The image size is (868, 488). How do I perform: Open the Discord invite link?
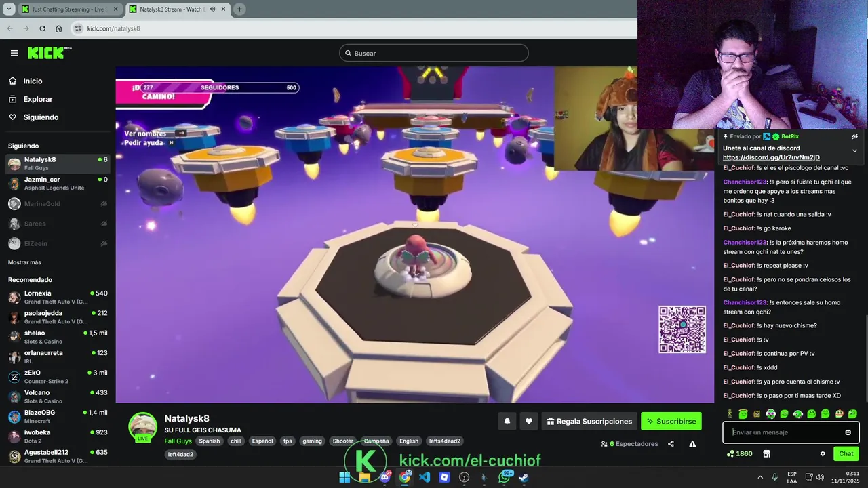pyautogui.click(x=771, y=157)
